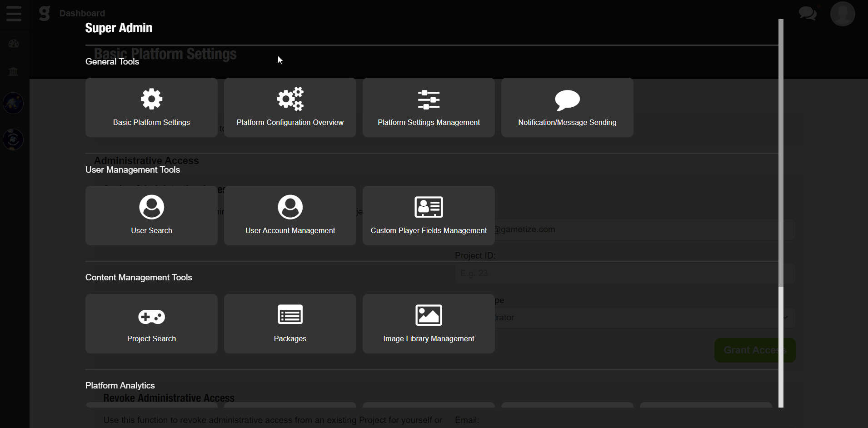This screenshot has width=868, height=428.
Task: Click the dashboard gauge sidebar icon
Action: (x=14, y=44)
